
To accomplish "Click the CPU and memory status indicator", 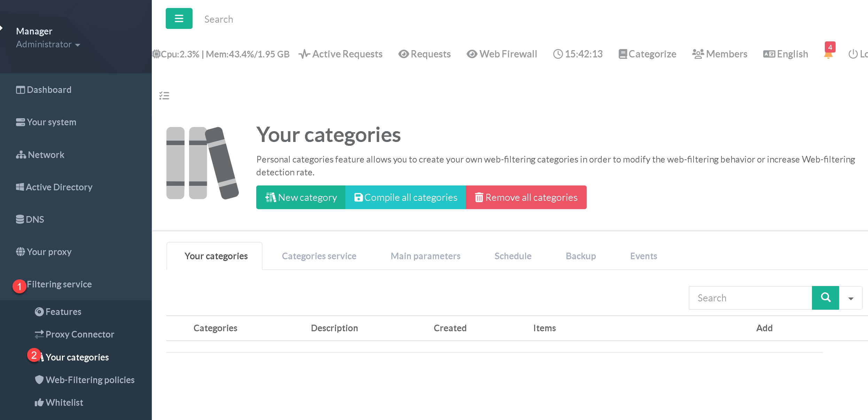I will [x=221, y=54].
